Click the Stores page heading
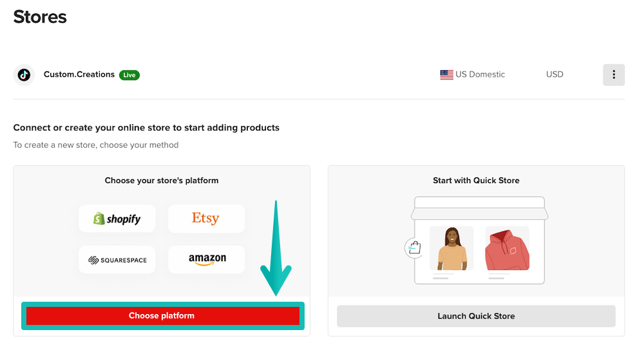The width and height of the screenshot is (644, 343). tap(40, 17)
